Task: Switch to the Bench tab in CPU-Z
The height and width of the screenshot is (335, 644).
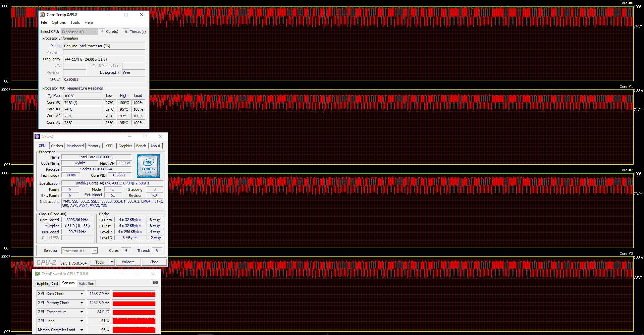Action: [141, 146]
